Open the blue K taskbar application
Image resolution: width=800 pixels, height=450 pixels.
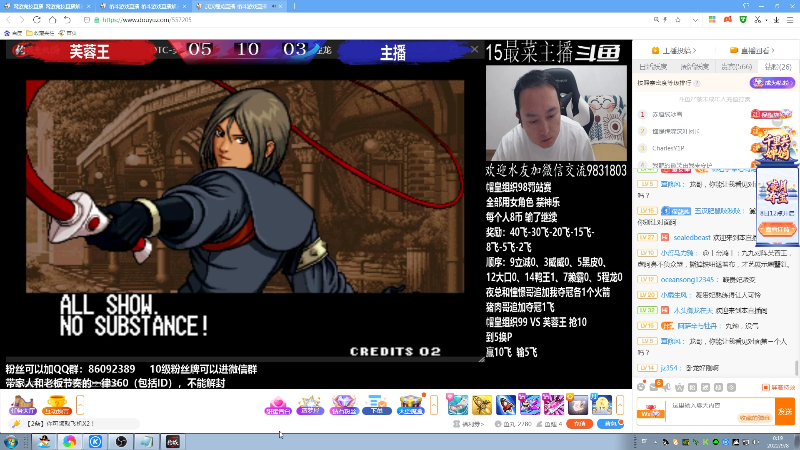(x=95, y=441)
